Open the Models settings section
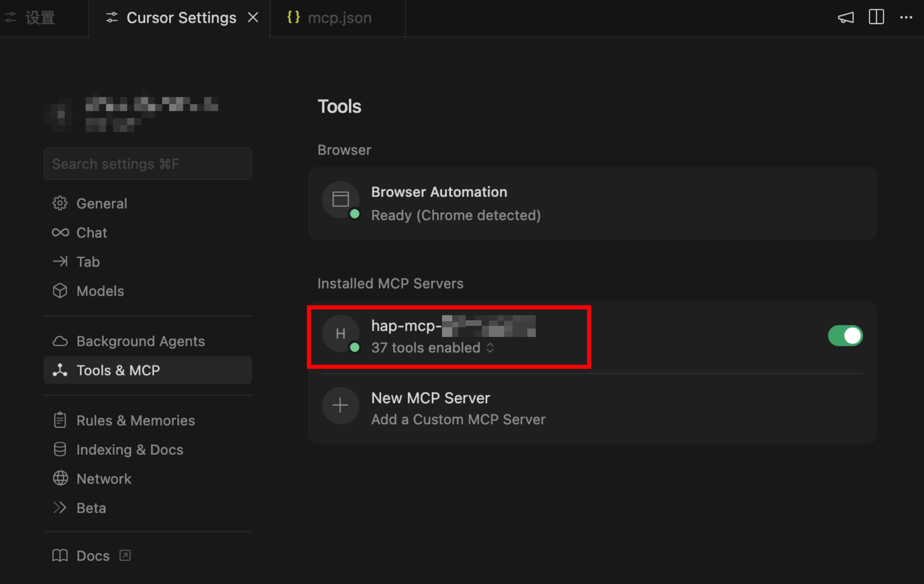 100,291
